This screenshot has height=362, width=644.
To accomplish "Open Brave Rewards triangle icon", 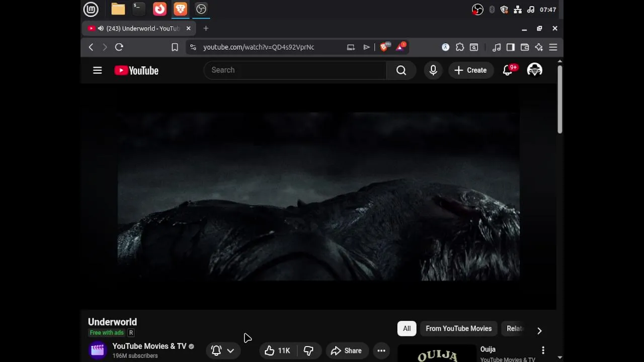I will coord(401,47).
